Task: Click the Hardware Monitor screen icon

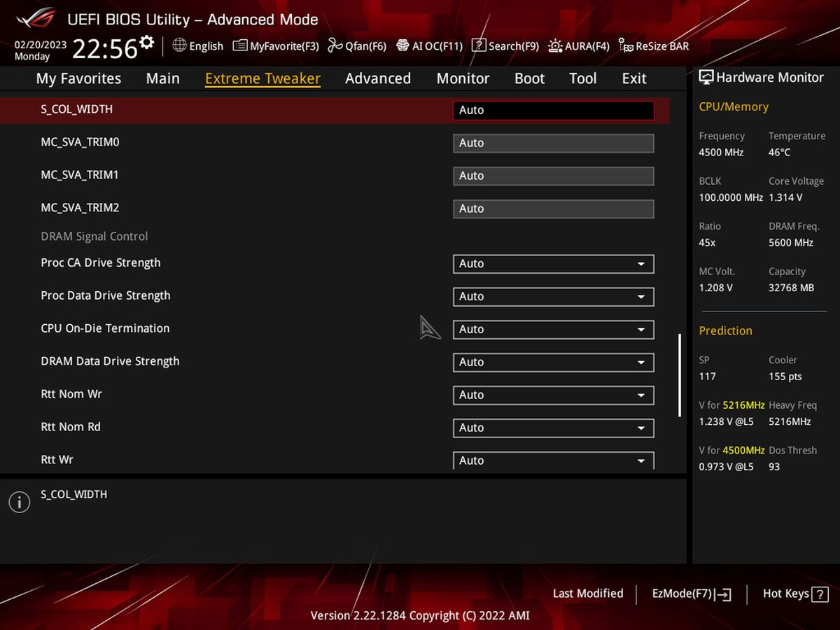Action: pos(706,78)
